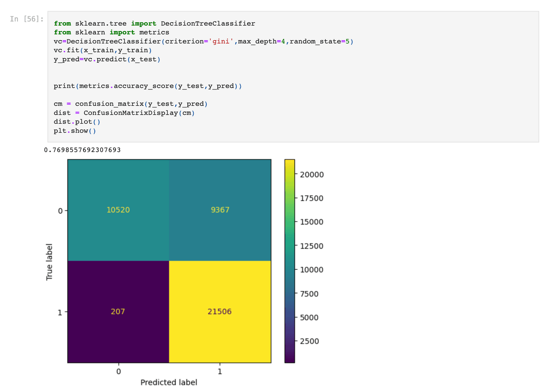Click the dist.plot() line
Image resolution: width=546 pixels, height=392 pixels.
pos(77,122)
